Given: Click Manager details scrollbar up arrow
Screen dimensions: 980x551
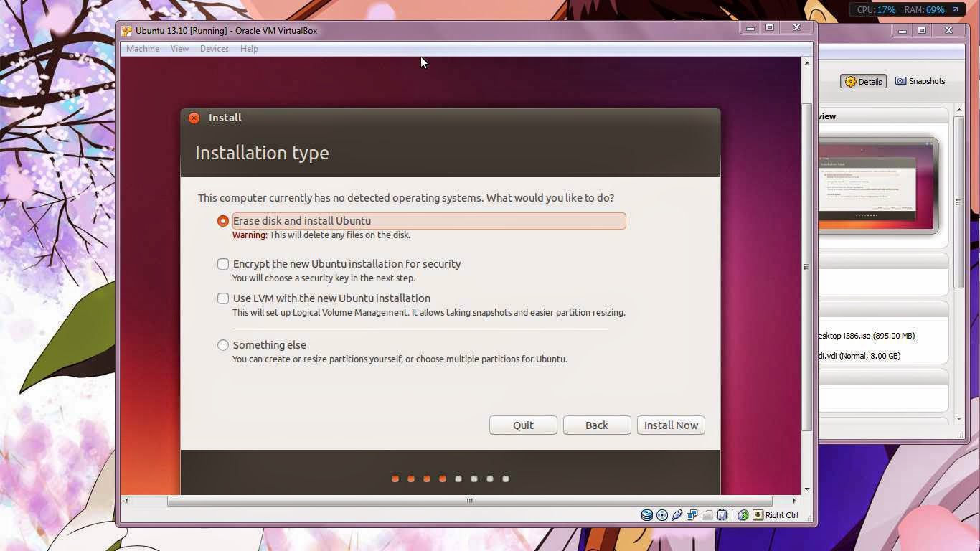Looking at the screenshot, I should click(x=959, y=109).
